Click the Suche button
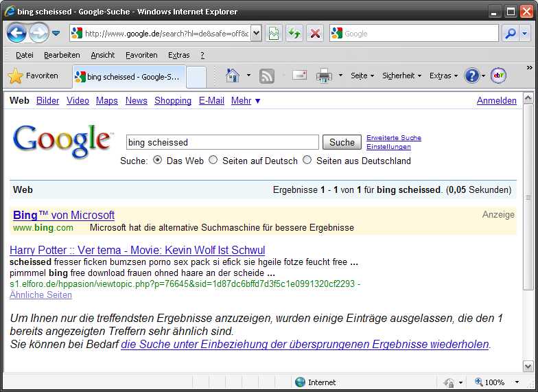Viewport: 538px width, 392px height. [342, 142]
